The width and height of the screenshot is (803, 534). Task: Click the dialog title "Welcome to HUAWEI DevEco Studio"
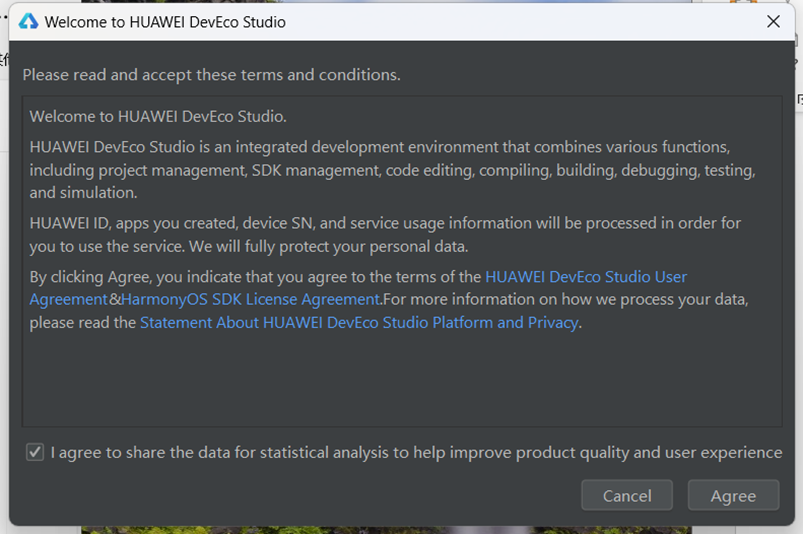pos(165,21)
